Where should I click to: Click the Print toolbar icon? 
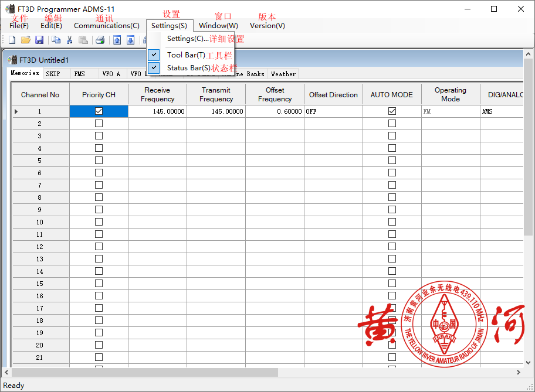click(100, 40)
